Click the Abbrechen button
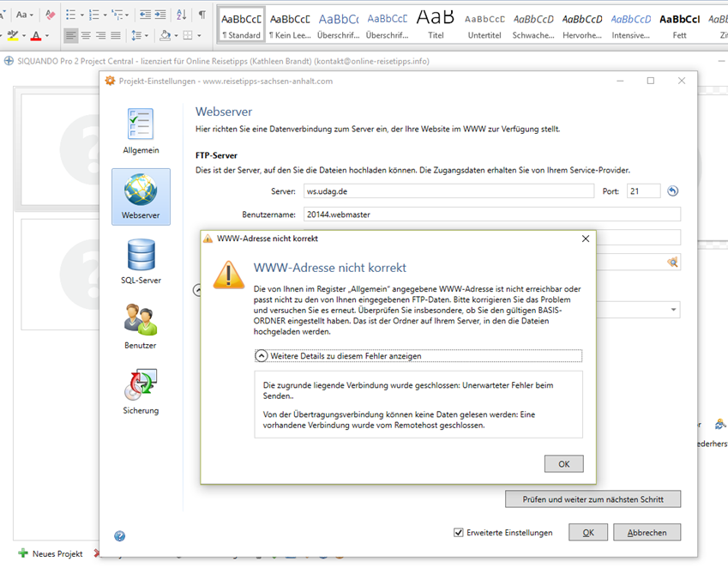The image size is (728, 574). click(647, 533)
